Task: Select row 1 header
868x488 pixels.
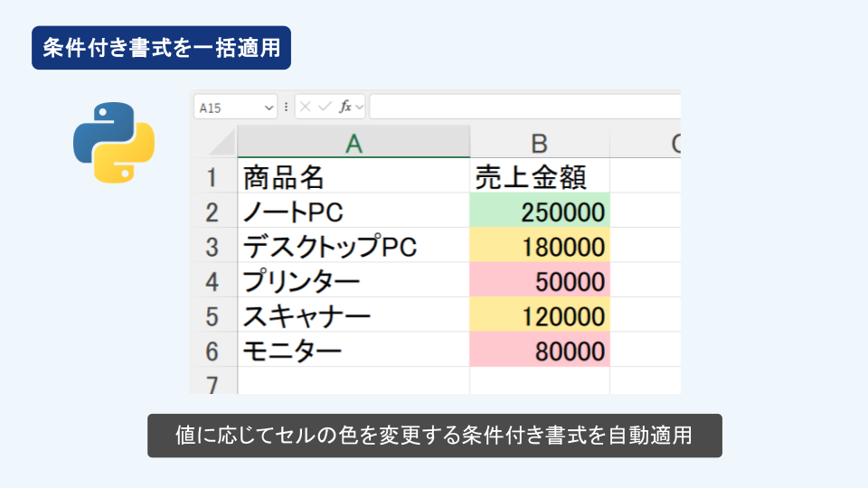Action: click(x=213, y=175)
